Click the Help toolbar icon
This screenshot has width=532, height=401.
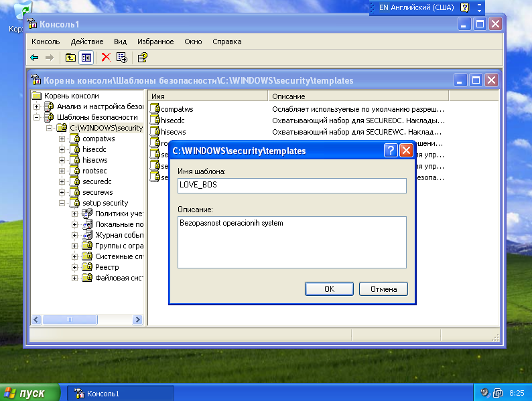tap(143, 58)
